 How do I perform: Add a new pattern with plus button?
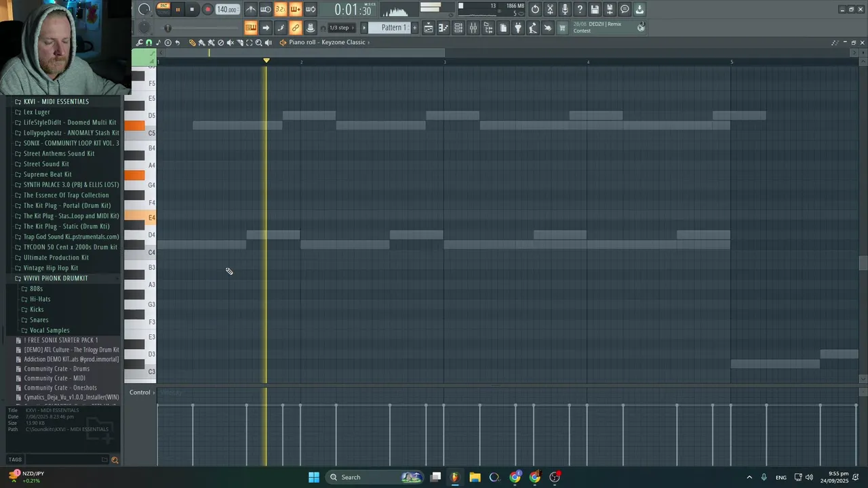[415, 28]
